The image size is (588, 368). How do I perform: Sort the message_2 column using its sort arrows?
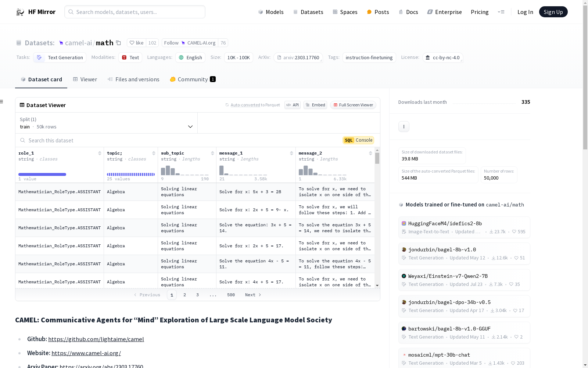point(370,153)
